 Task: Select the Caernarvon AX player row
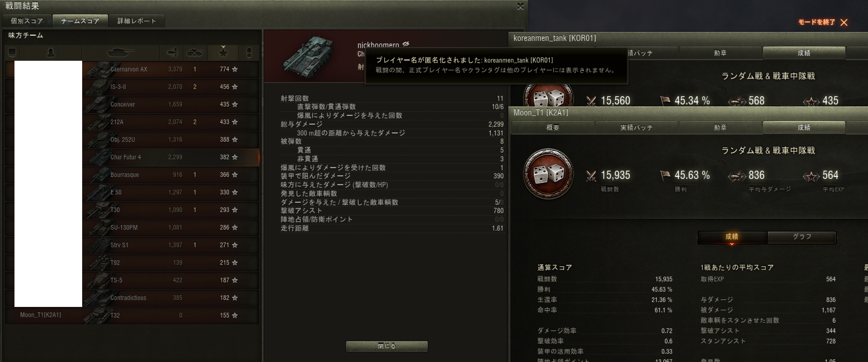pos(132,69)
